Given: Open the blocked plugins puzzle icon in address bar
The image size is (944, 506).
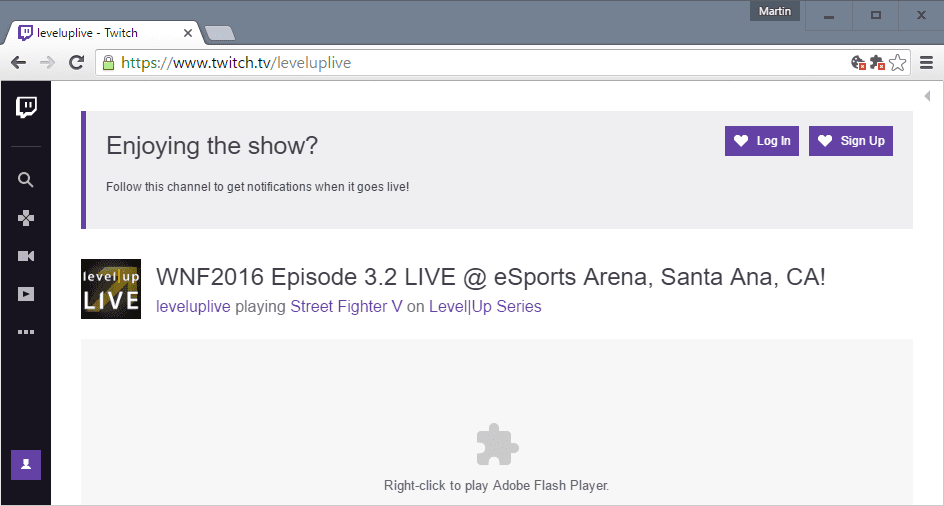Looking at the screenshot, I should coord(878,63).
